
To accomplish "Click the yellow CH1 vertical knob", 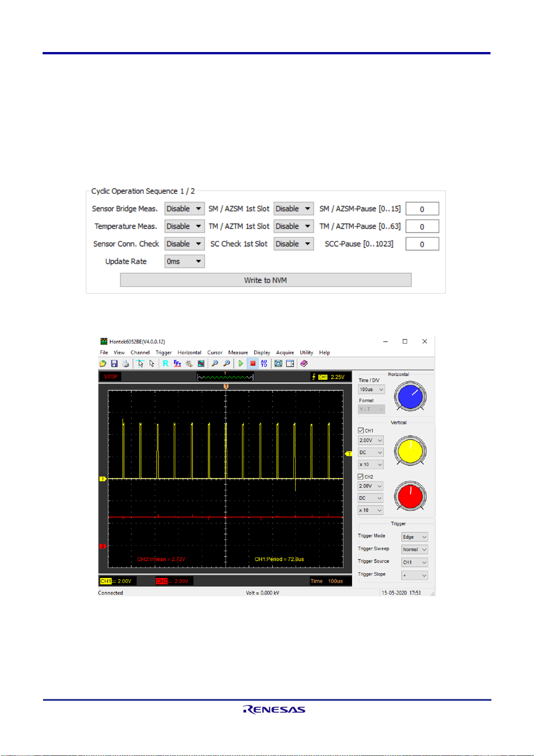I will tap(410, 451).
